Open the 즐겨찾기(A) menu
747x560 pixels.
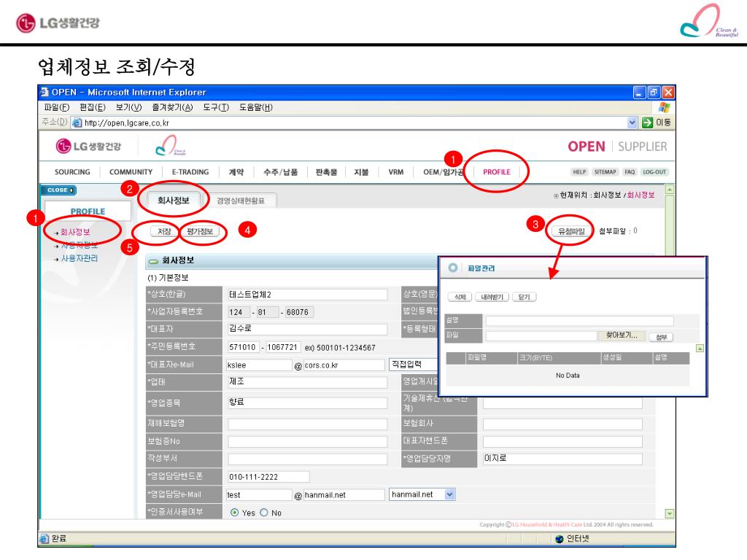[x=172, y=107]
